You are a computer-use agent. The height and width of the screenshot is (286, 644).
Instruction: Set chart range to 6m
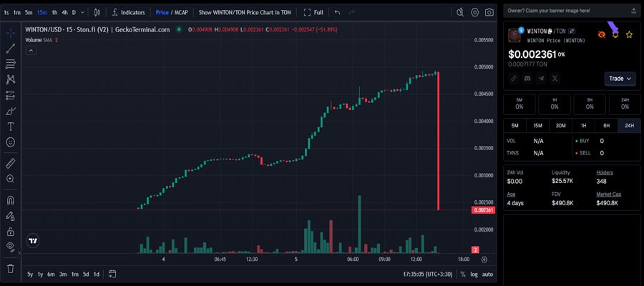click(x=51, y=274)
